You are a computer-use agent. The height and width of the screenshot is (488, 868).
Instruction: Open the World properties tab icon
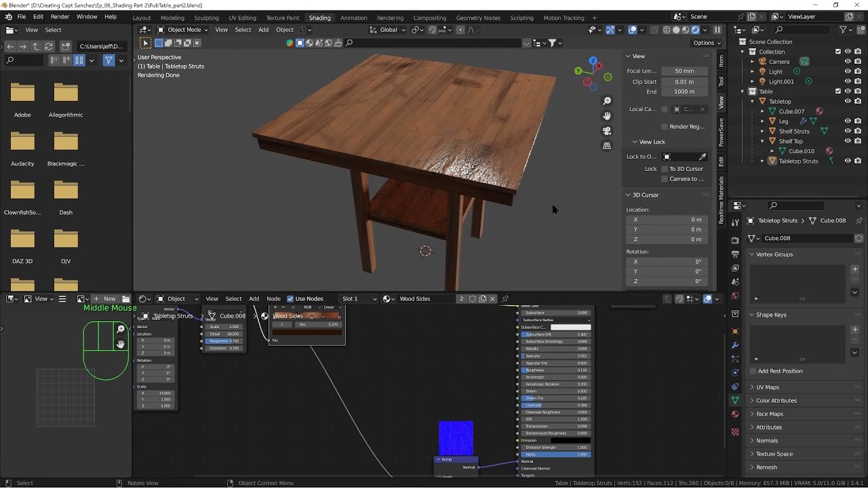click(735, 296)
